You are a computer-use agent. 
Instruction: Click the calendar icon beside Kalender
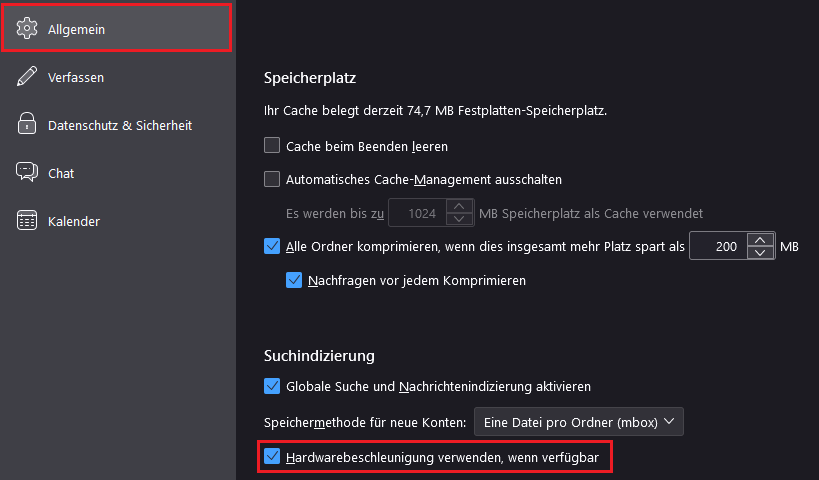[27, 220]
